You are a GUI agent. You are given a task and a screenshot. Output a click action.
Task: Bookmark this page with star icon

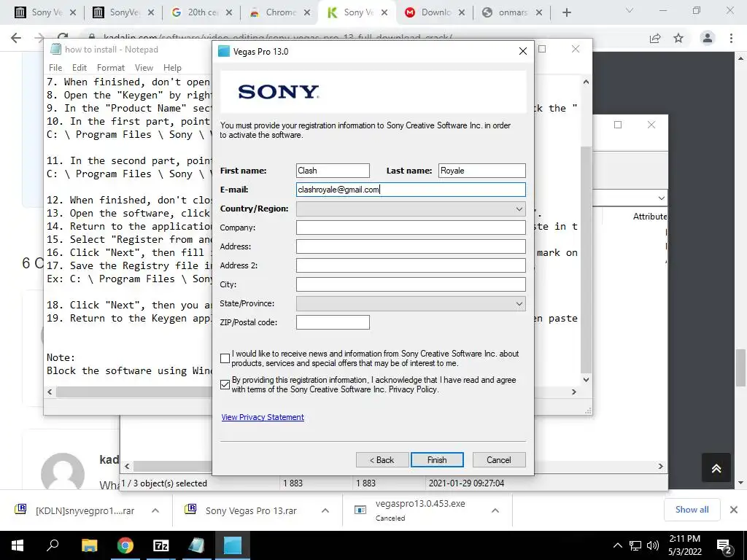coord(678,38)
